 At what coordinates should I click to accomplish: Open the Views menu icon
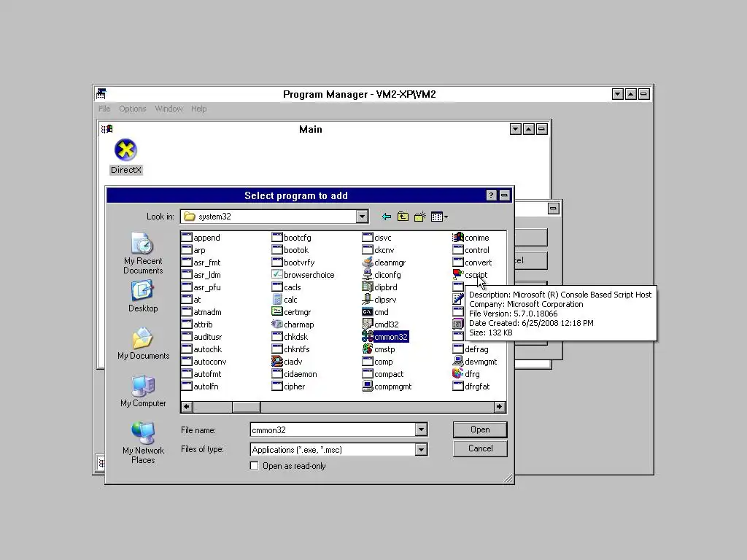tap(439, 217)
